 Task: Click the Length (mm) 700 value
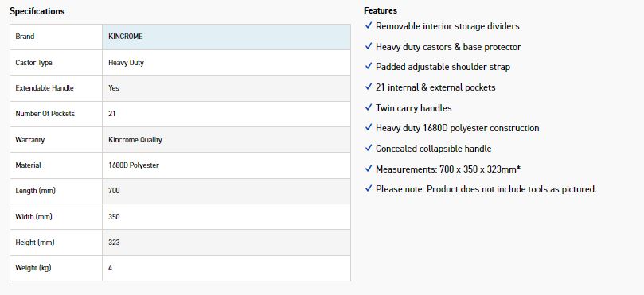coord(114,191)
